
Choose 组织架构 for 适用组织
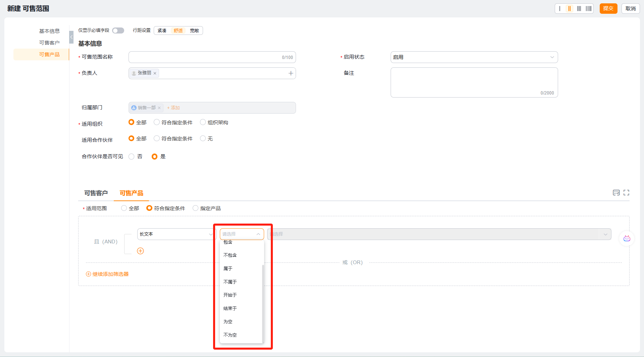click(x=203, y=122)
